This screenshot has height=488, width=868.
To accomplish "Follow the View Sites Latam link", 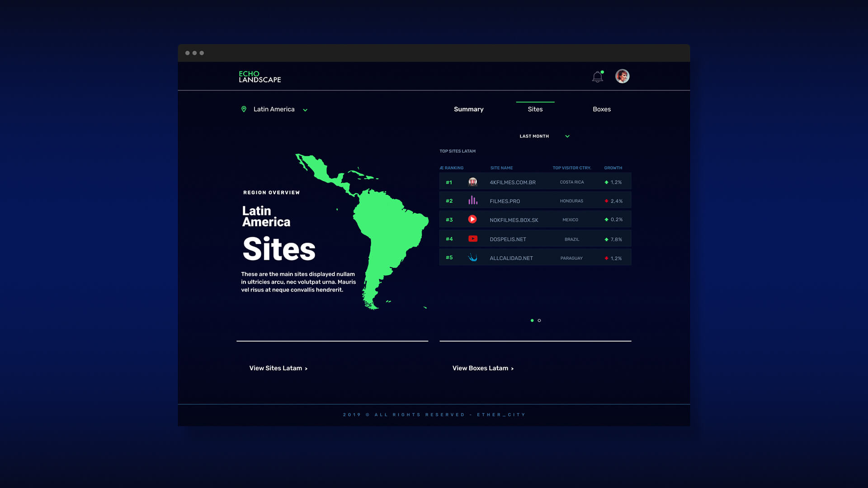I will (278, 368).
